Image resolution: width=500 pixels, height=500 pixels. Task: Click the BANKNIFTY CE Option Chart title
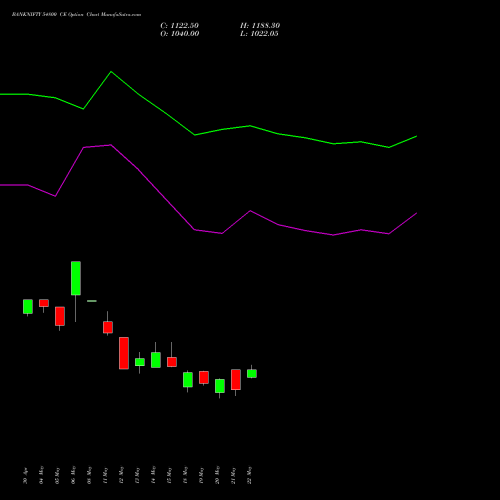point(76,15)
